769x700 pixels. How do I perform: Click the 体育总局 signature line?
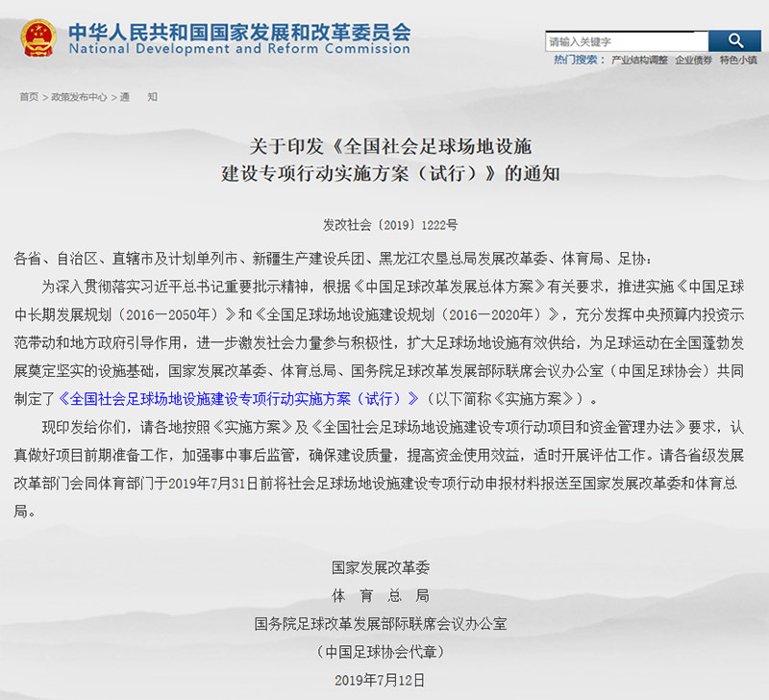point(384,596)
